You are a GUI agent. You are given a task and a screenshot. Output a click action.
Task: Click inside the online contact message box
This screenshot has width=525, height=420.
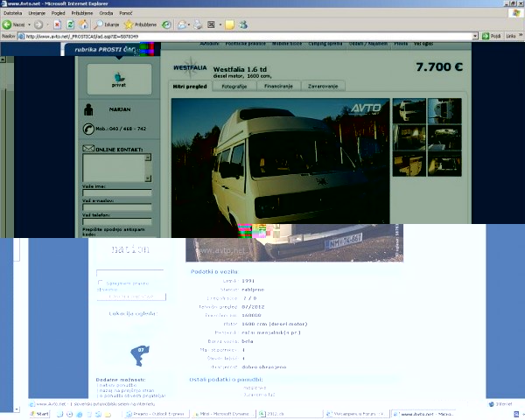[113, 168]
